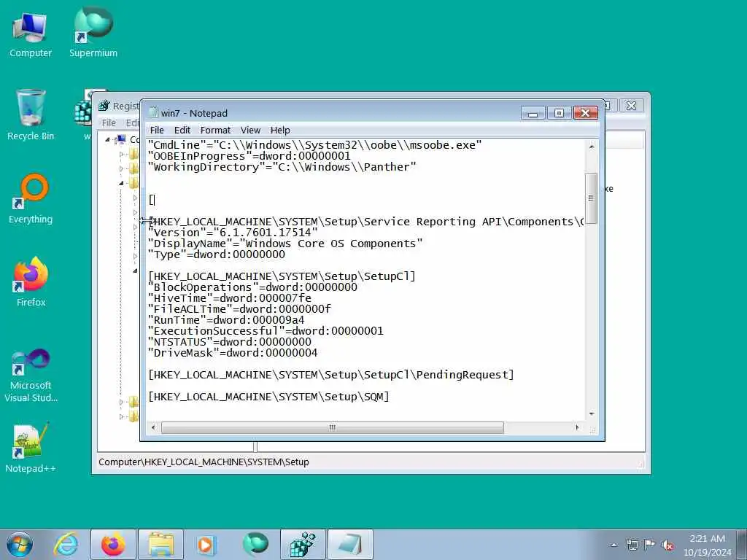Click the Service Reporting API key line

pyautogui.click(x=366, y=222)
